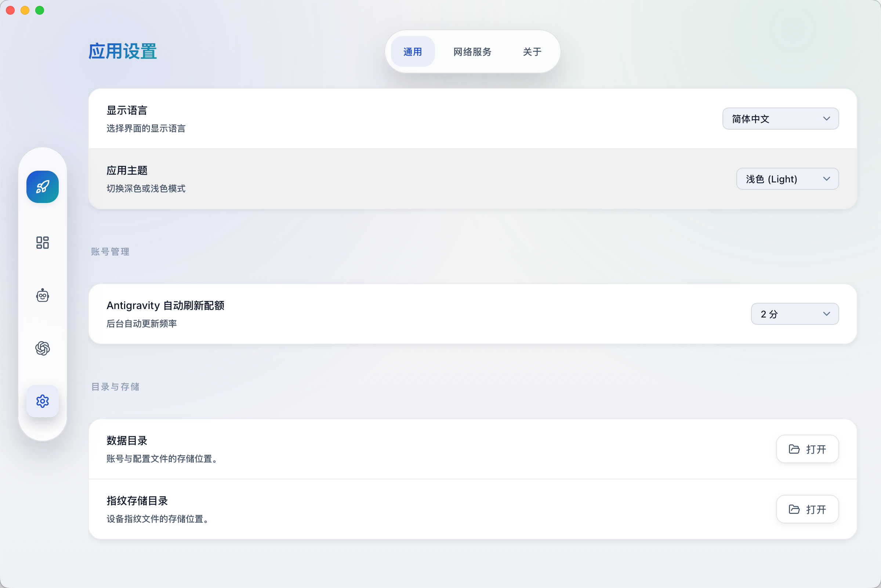Click folder icon in 指纹存储目录 row
Image resolution: width=881 pixels, height=588 pixels.
pyautogui.click(x=794, y=509)
